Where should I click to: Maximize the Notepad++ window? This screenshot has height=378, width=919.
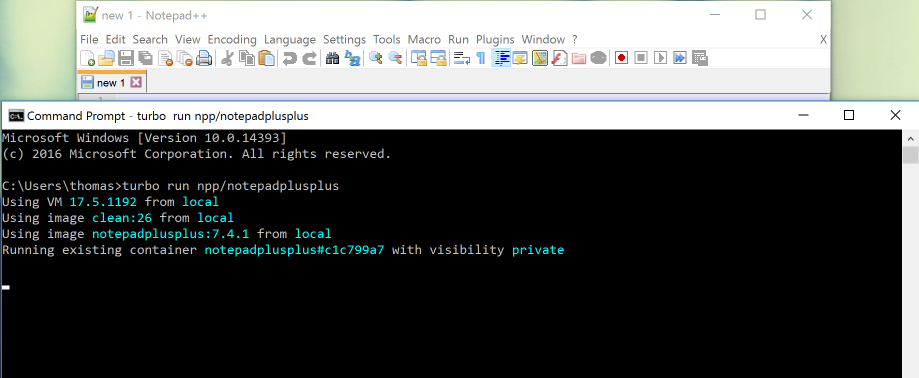(x=760, y=15)
